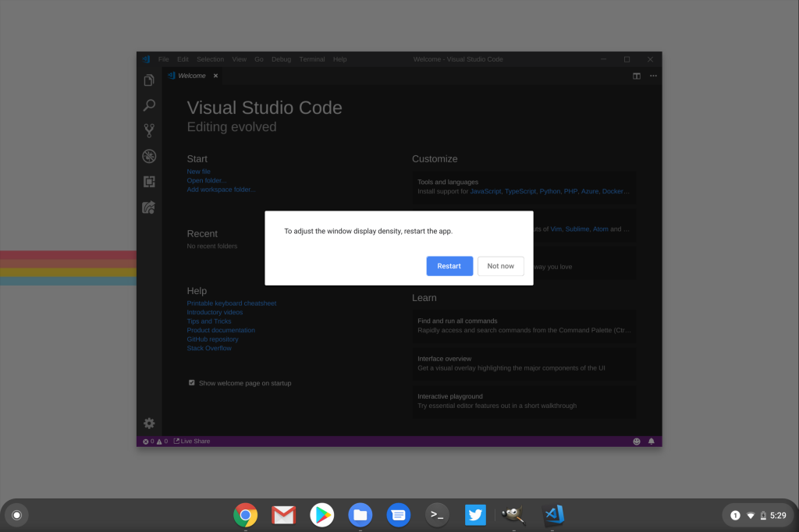The width and height of the screenshot is (799, 532).
Task: Open the Debug panel icon
Action: (149, 156)
